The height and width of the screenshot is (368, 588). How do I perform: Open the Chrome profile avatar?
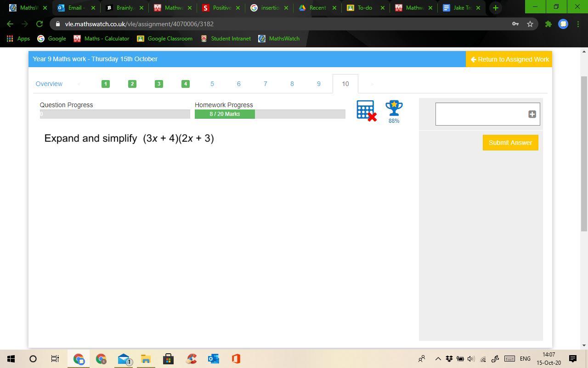(x=563, y=24)
